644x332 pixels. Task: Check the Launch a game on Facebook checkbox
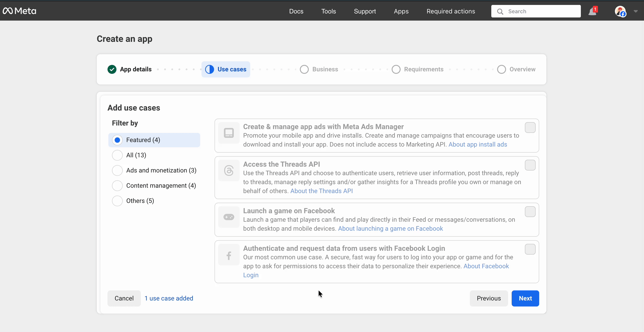[530, 212]
